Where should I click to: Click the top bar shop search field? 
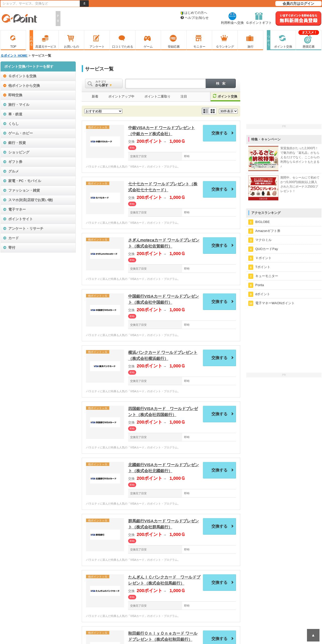[40, 4]
